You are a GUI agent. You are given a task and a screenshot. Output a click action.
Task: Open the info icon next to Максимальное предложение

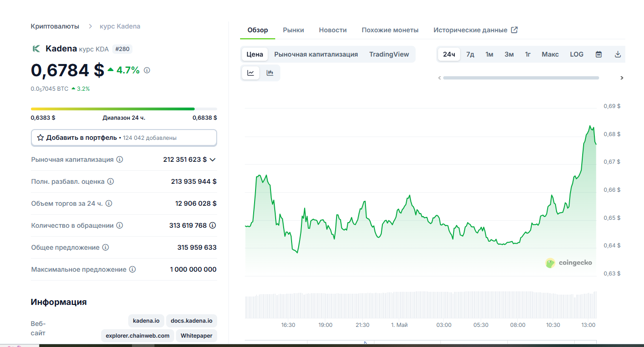click(x=132, y=269)
